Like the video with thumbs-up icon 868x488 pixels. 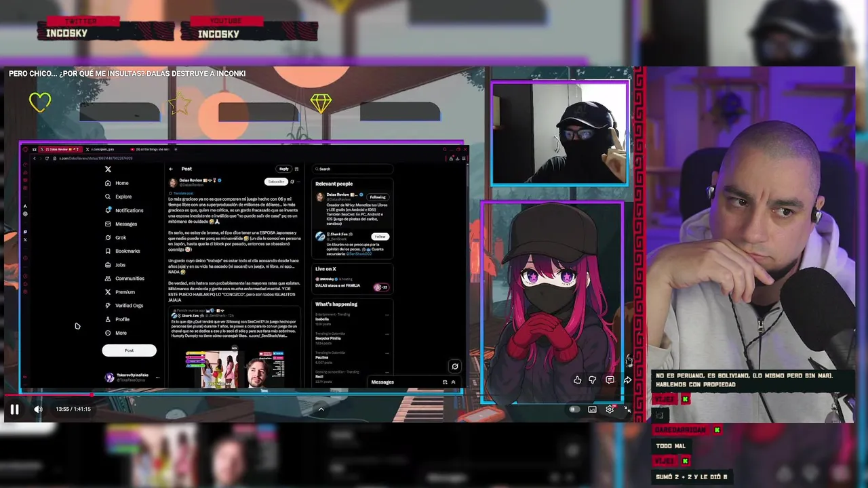click(577, 380)
